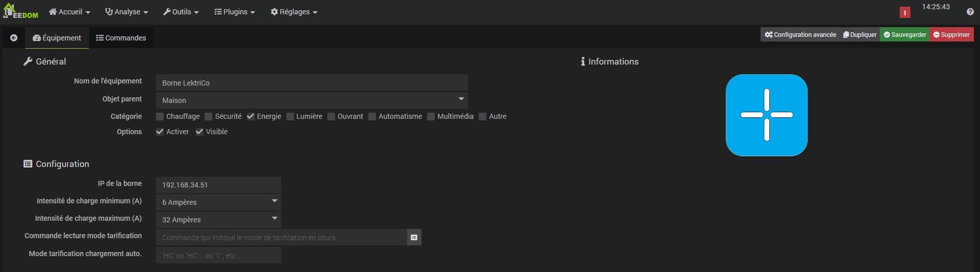Open the help question mark icon
The image size is (980, 272).
[x=970, y=12]
